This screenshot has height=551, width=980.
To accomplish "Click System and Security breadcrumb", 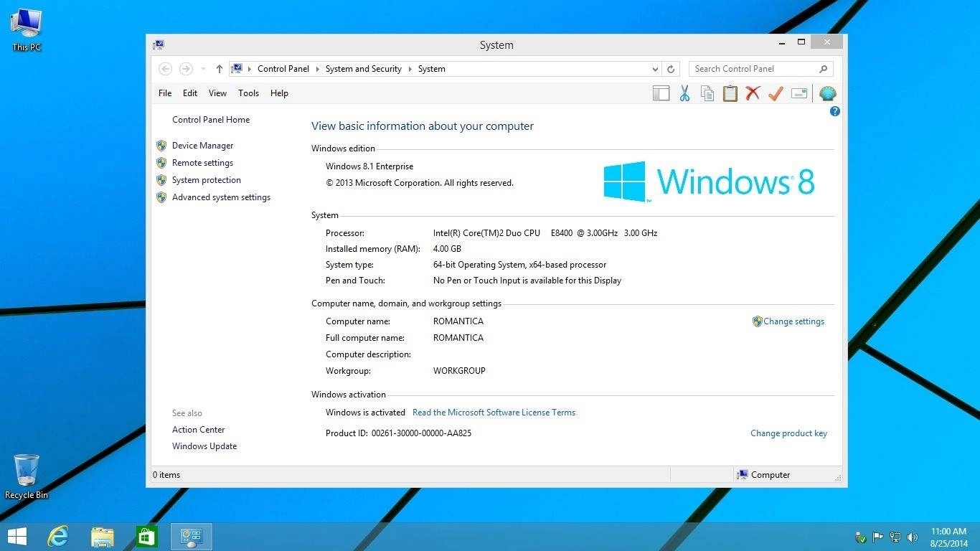I will 363,69.
